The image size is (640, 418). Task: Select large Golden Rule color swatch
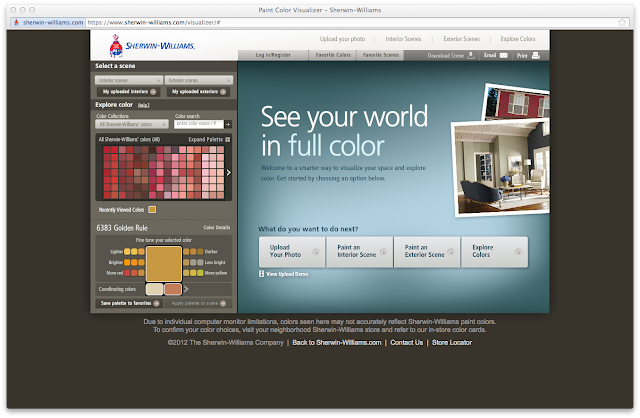(164, 264)
